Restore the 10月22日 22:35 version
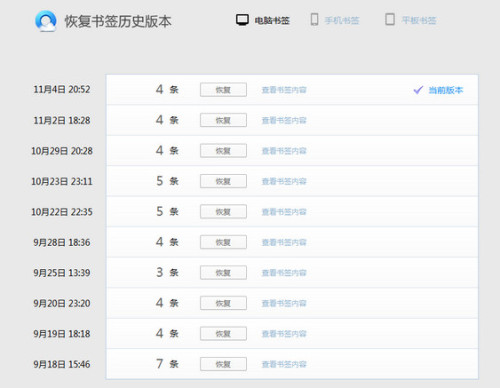 [x=223, y=212]
